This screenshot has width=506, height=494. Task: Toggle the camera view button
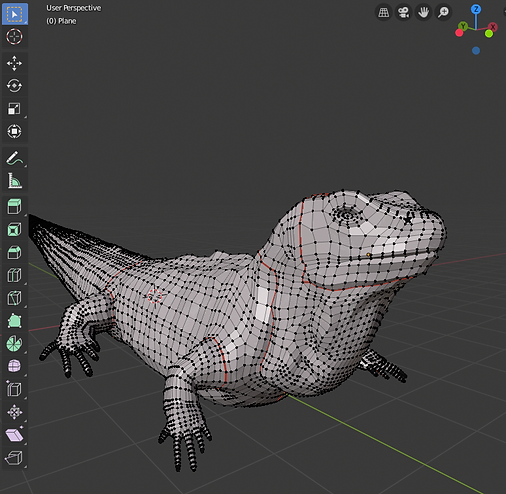click(x=404, y=13)
